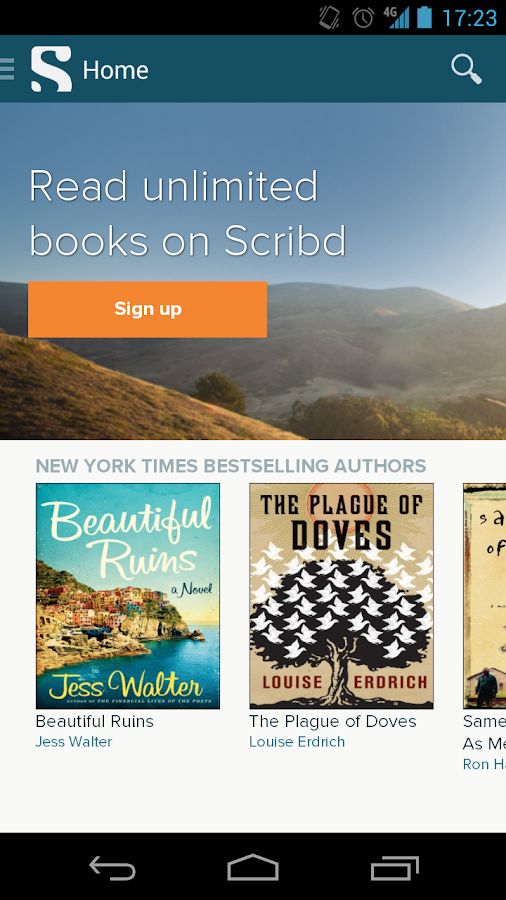This screenshot has height=900, width=506.
Task: Click the orange Sign up button
Action: click(x=147, y=309)
